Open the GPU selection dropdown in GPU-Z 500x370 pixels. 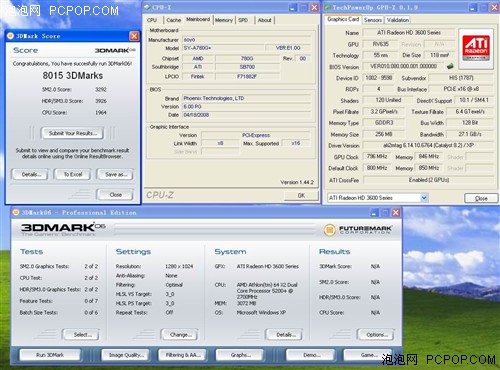coord(424,198)
